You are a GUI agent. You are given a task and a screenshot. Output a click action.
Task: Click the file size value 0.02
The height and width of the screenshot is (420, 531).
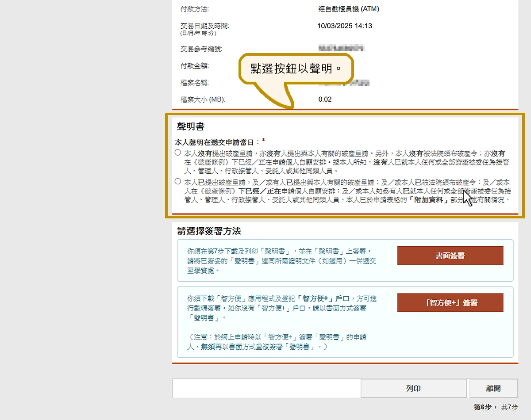(325, 99)
